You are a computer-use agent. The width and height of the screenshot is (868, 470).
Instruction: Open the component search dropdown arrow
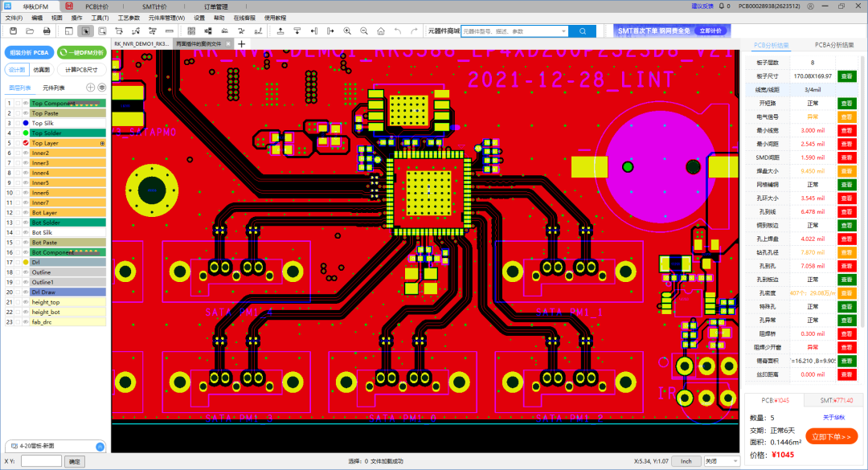click(x=563, y=31)
